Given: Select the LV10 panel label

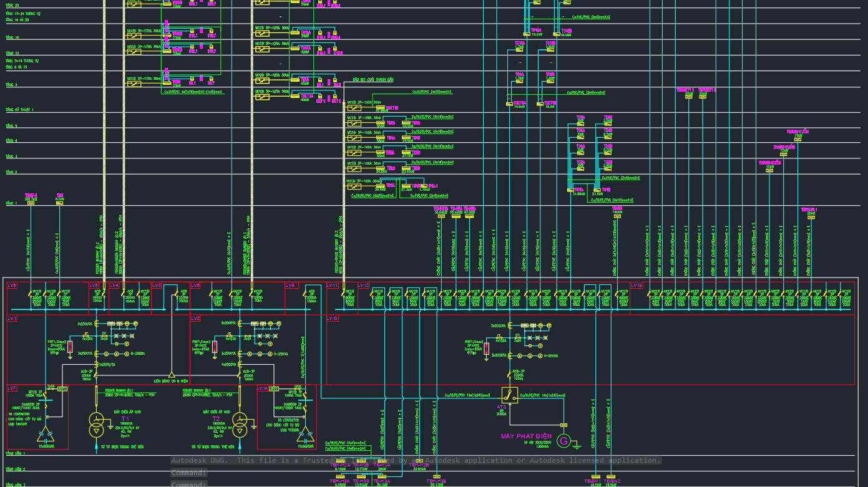Looking at the screenshot, I should [x=333, y=319].
